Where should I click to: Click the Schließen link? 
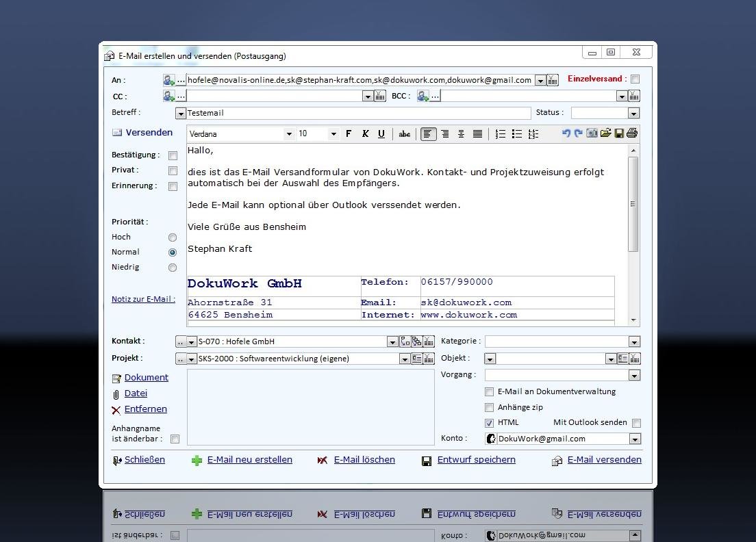tap(144, 460)
